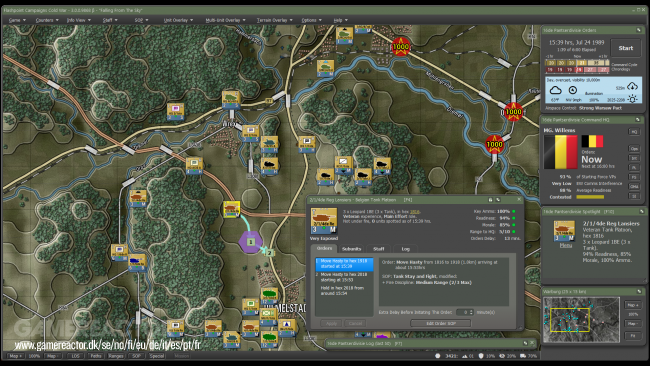Expand the Options menu
This screenshot has height=366, width=650.
point(311,20)
